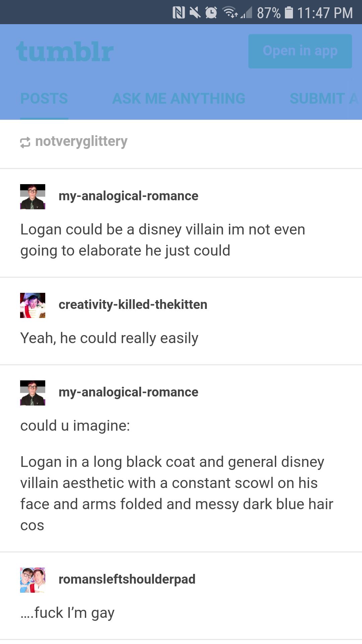Image resolution: width=362 pixels, height=644 pixels.
Task: Tap the alarm clock status icon
Action: tap(211, 13)
